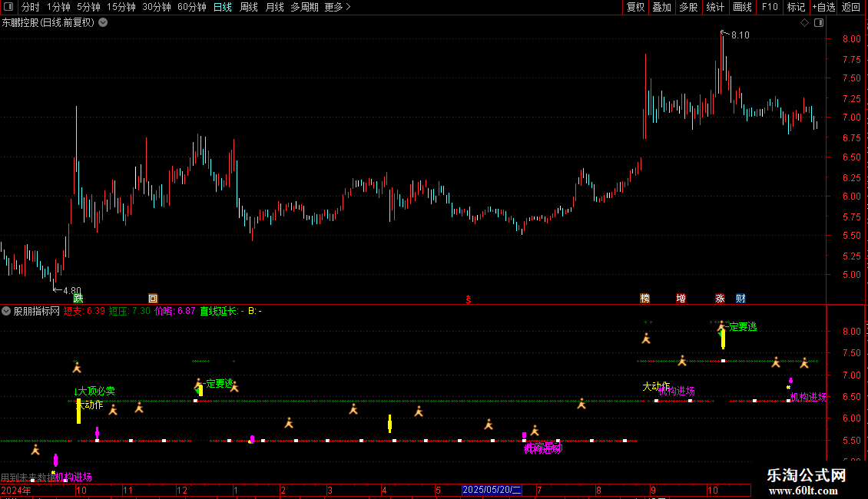Click the 价格: 6.87 value
The height and width of the screenshot is (499, 868).
175,311
